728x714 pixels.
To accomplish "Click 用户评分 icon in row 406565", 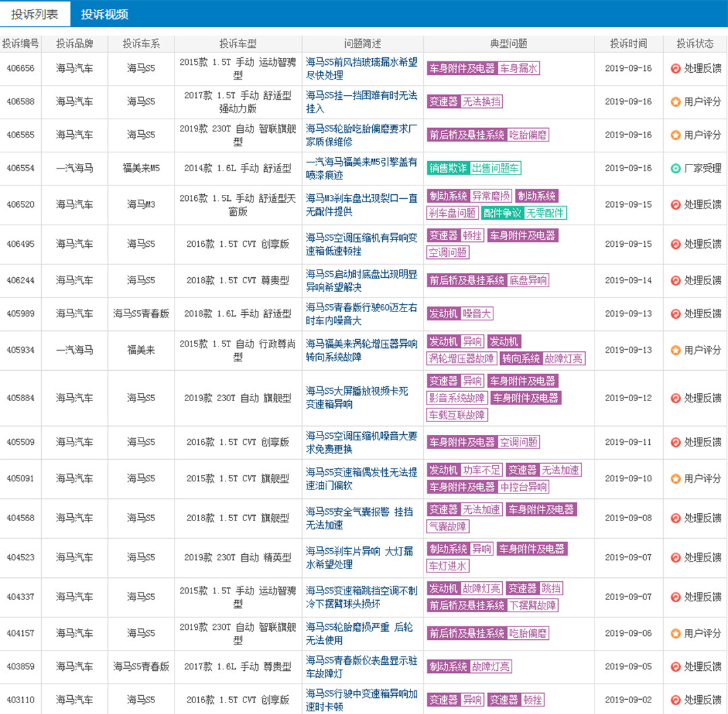I will pyautogui.click(x=675, y=135).
